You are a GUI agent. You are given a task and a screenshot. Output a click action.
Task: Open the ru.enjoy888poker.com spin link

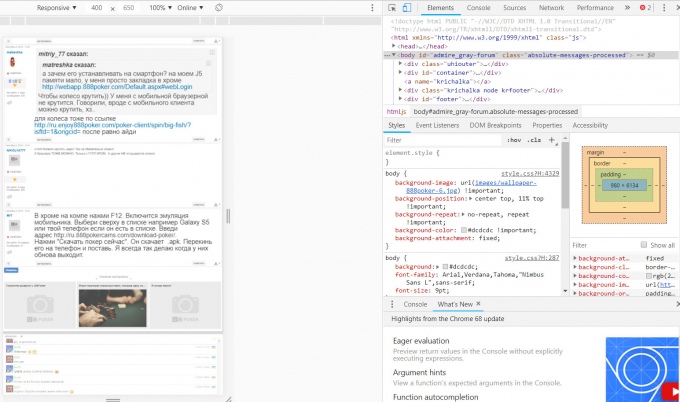112,125
